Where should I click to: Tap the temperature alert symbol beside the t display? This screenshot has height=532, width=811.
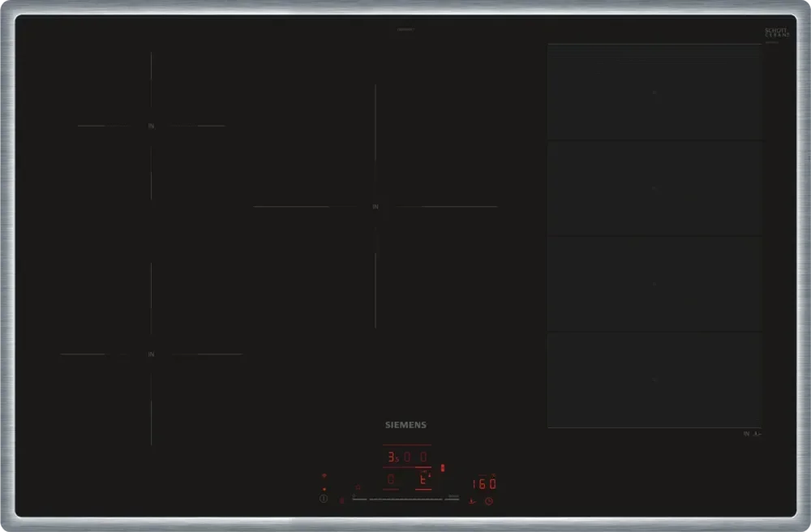click(430, 474)
